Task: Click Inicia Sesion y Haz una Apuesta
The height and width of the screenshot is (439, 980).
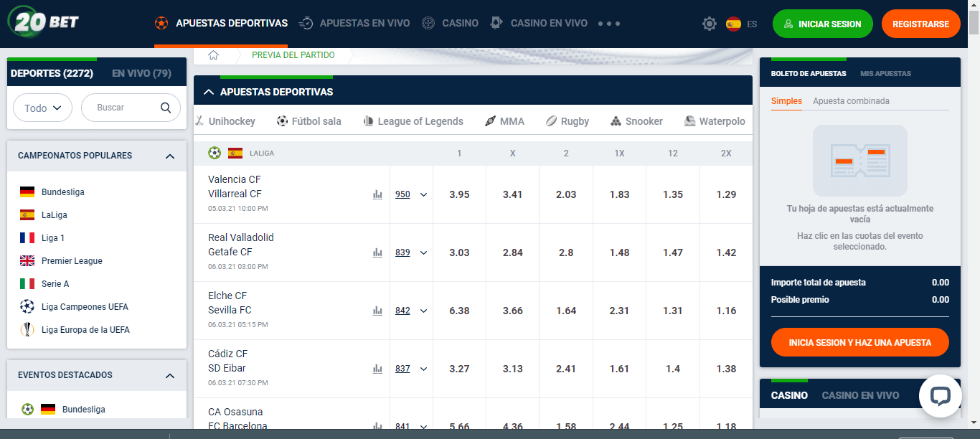Action: [x=859, y=342]
